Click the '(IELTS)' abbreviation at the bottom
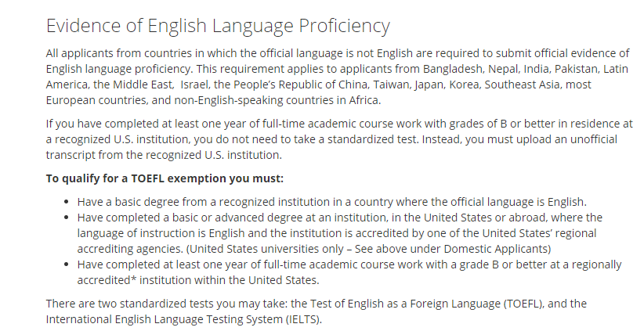Viewport: 644px width, 331px height. [x=303, y=319]
